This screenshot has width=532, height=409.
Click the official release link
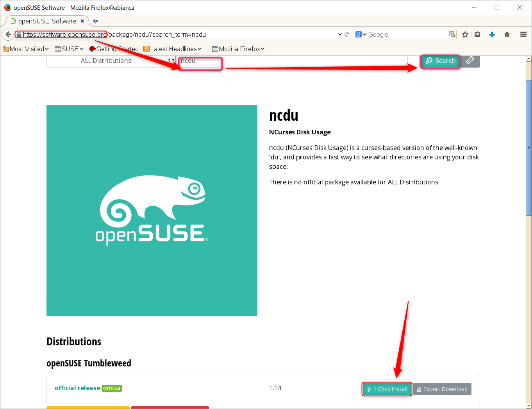point(77,388)
